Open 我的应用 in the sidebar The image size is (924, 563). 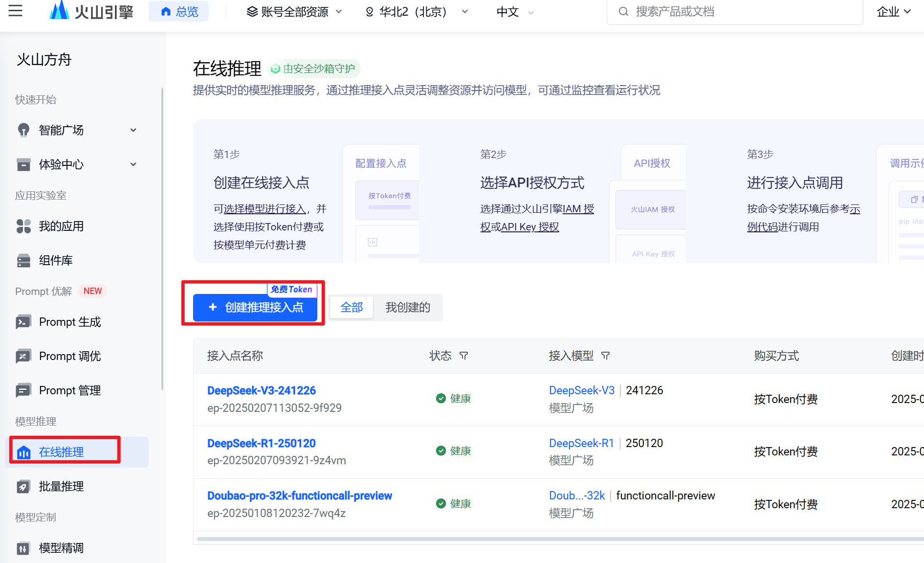click(x=61, y=226)
